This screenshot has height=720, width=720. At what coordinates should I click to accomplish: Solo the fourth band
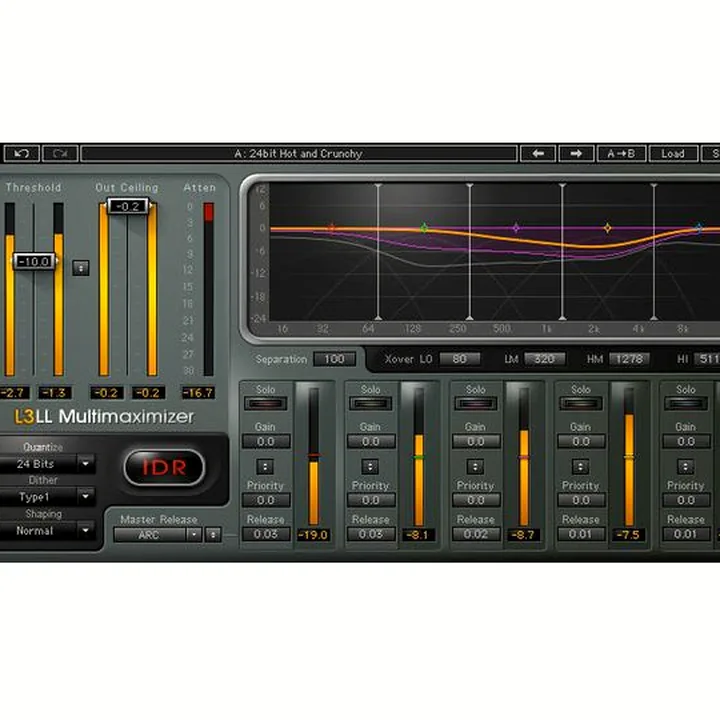point(581,404)
